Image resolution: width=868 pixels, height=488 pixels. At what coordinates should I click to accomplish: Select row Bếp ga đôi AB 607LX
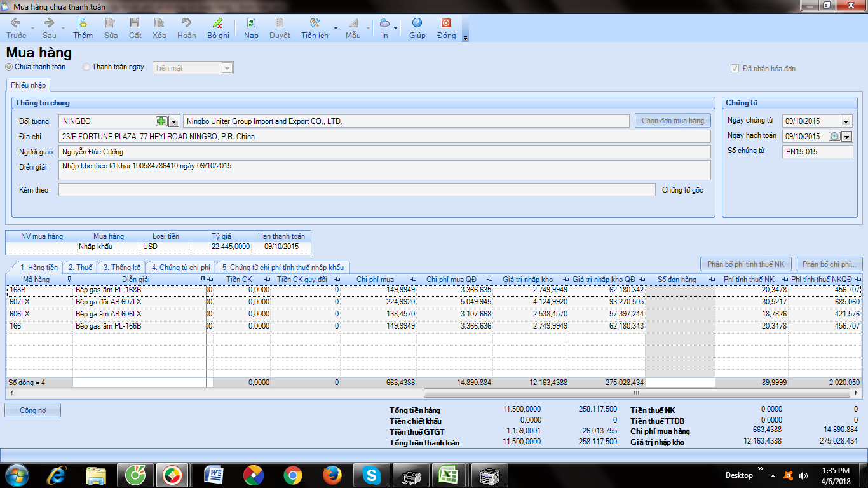coord(434,302)
